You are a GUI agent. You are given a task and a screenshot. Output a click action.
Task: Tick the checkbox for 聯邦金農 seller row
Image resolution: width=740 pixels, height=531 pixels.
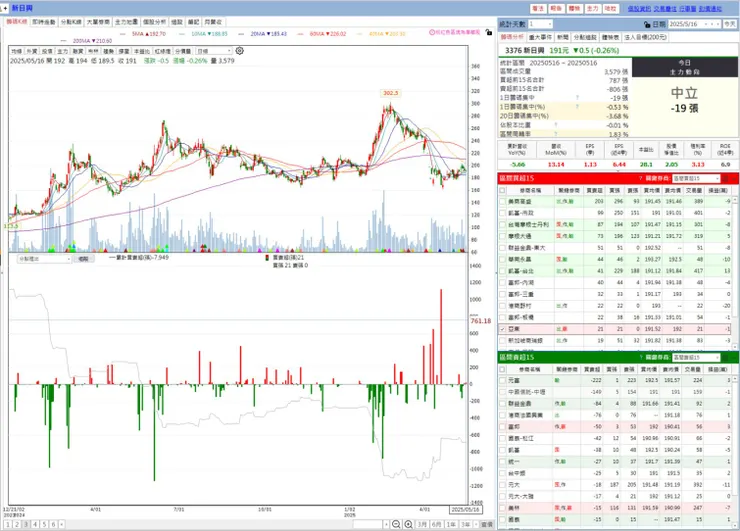pyautogui.click(x=503, y=404)
